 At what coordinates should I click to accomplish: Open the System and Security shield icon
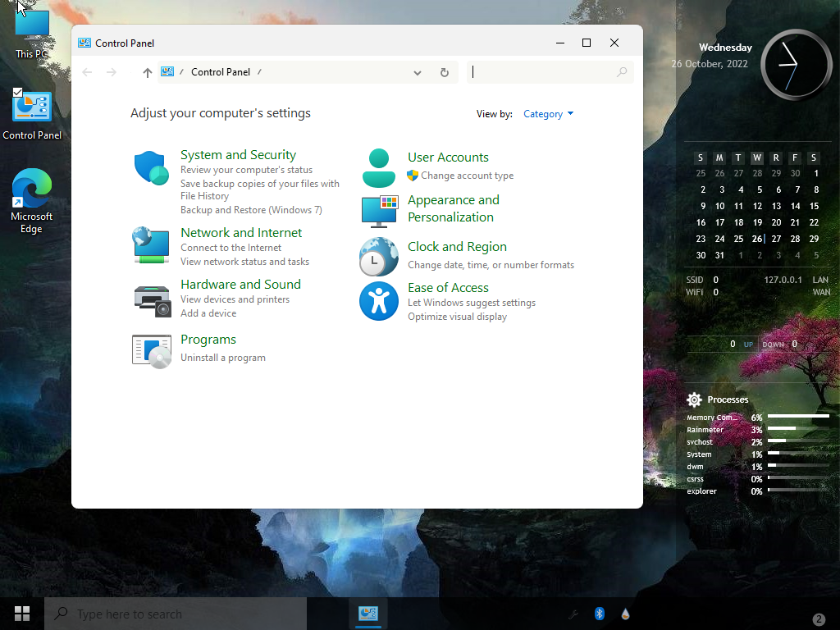point(151,168)
